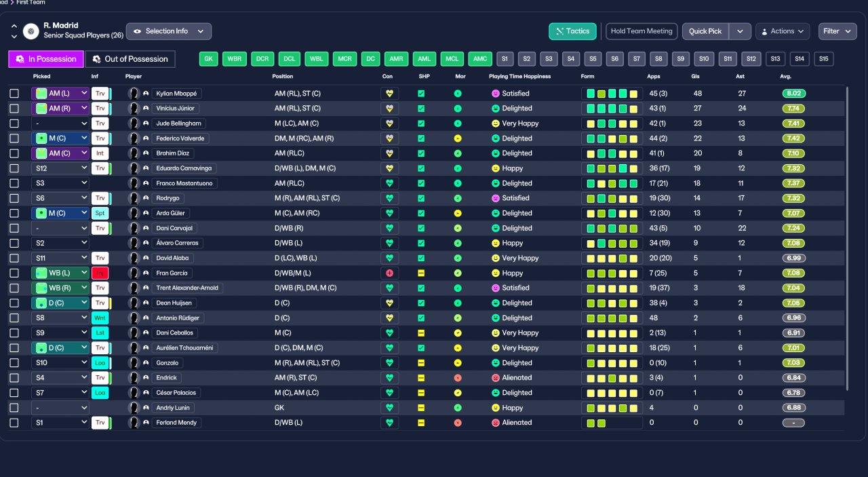The image size is (868, 477).
Task: Select the GK position slot
Action: point(209,59)
